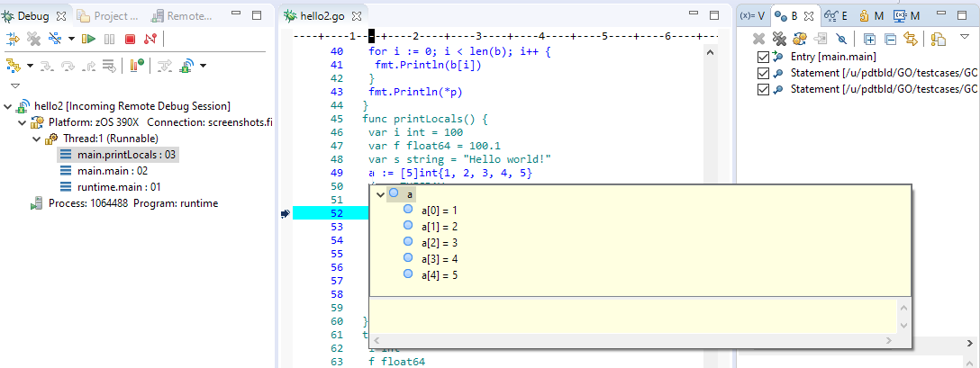Click the red Terminate square
Image resolution: width=980 pixels, height=368 pixels.
[130, 40]
